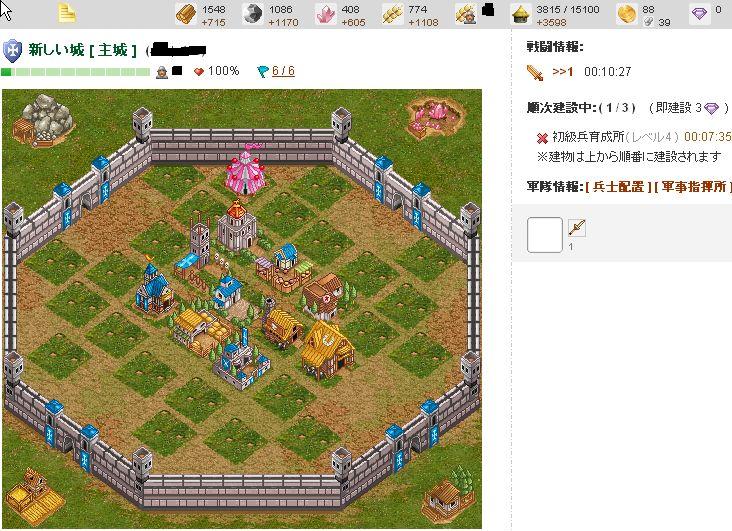Click the green city progress bar
Viewport: 732px width, 531px height.
tap(76, 72)
